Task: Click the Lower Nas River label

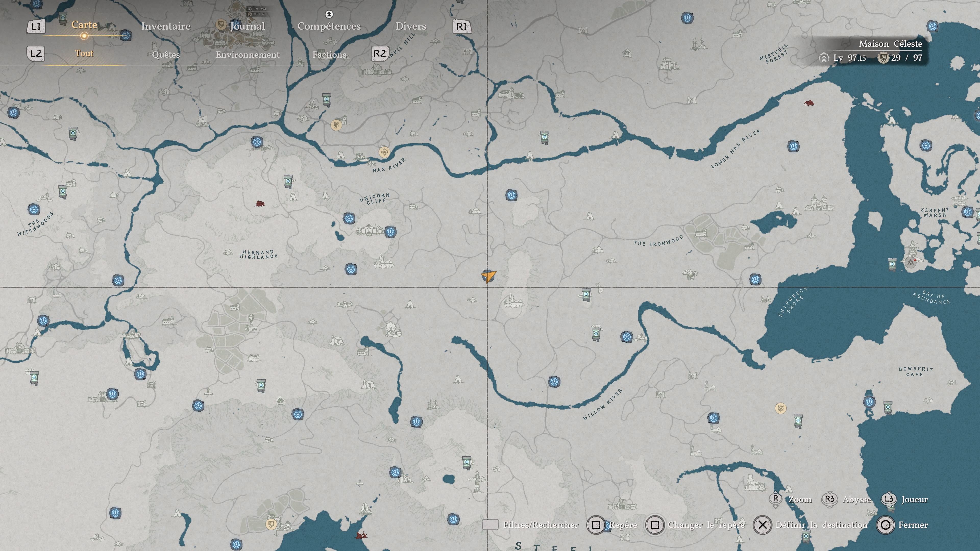Action: point(736,148)
